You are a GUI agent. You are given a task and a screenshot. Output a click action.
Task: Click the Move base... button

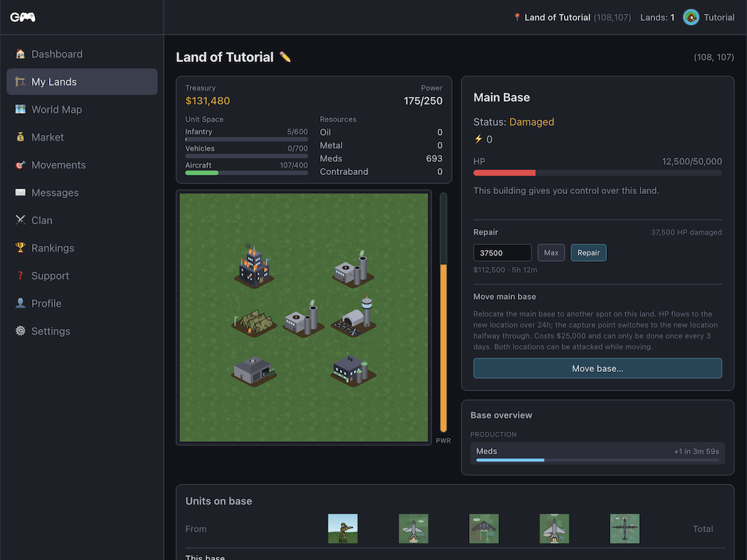click(597, 368)
